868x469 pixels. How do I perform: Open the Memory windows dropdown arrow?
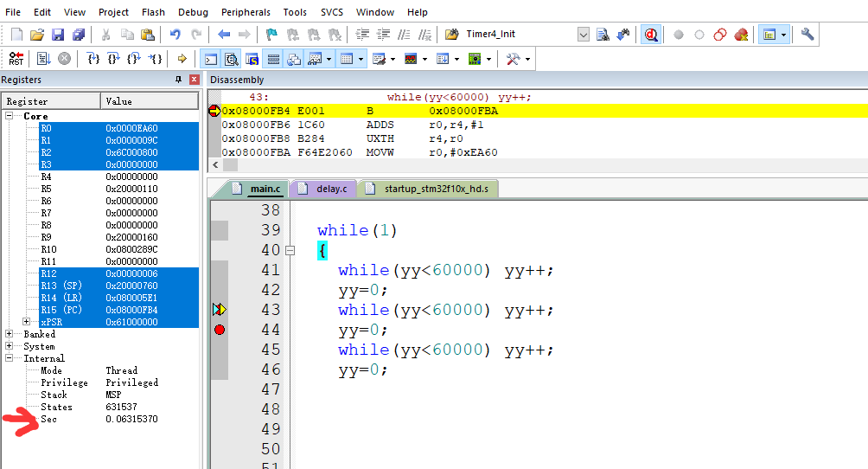tap(361, 59)
